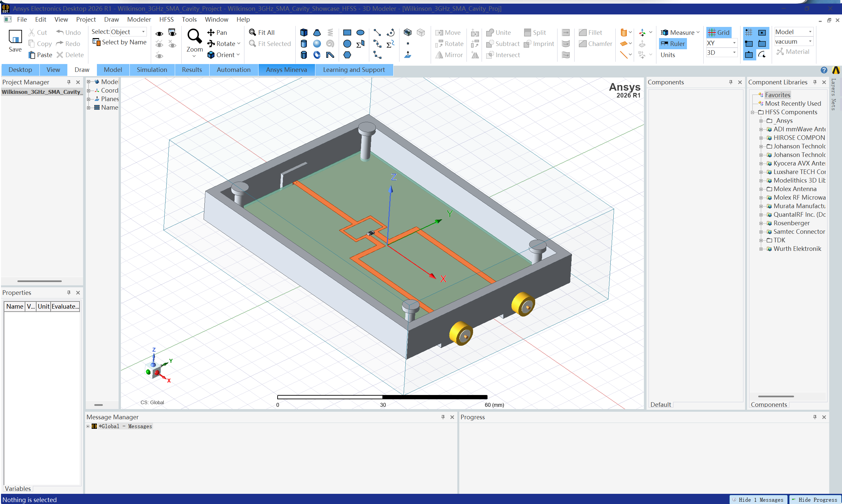Click the Select by Name button
The height and width of the screenshot is (504, 842).
pyautogui.click(x=120, y=42)
